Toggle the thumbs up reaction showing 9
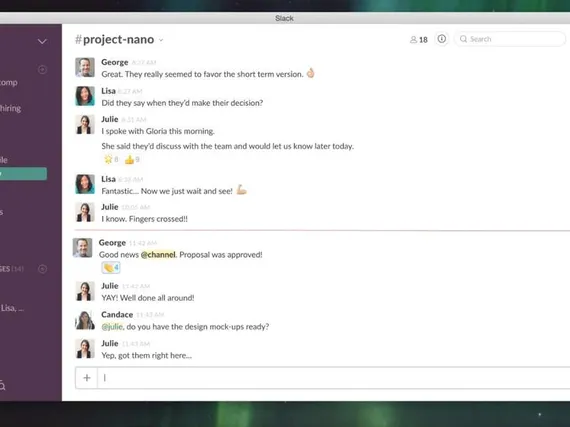Viewport: 570px width, 427px height. coord(132,160)
